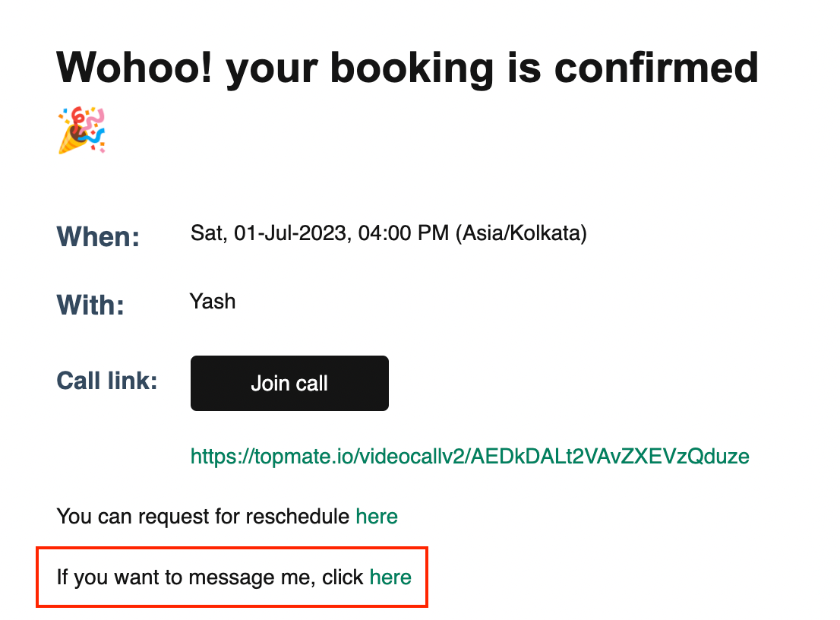Click the '04:00 PM' time text
Viewport: 840px width, 620px height.
pos(403,233)
